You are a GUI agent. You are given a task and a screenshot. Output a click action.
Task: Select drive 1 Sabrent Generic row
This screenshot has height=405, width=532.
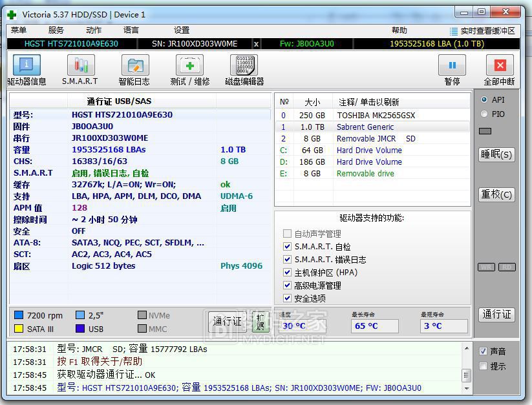click(x=372, y=127)
